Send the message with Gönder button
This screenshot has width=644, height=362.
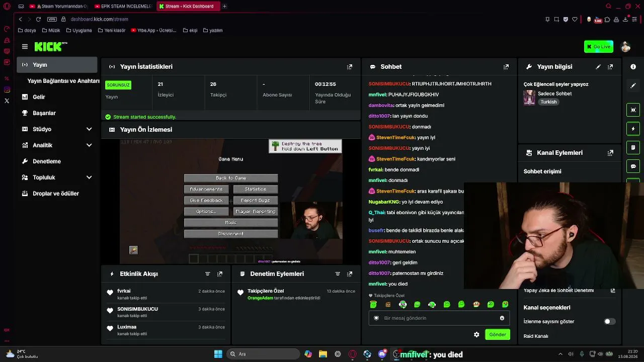(498, 335)
